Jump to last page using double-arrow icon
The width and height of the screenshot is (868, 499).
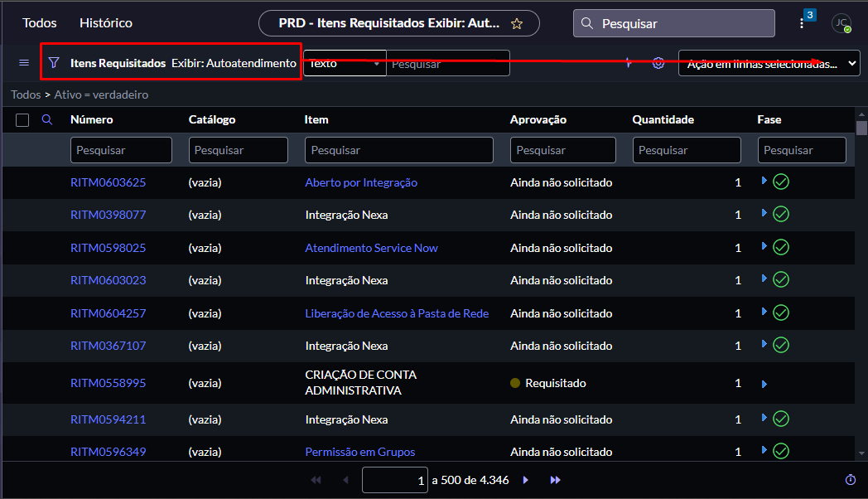tap(555, 479)
